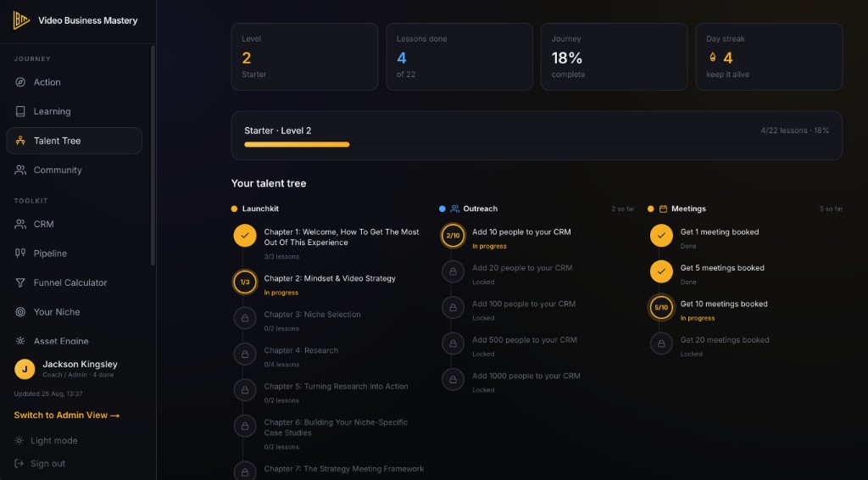This screenshot has height=480, width=868.
Task: Click the 1/3 progress ring for Chapter 2
Action: coord(245,282)
